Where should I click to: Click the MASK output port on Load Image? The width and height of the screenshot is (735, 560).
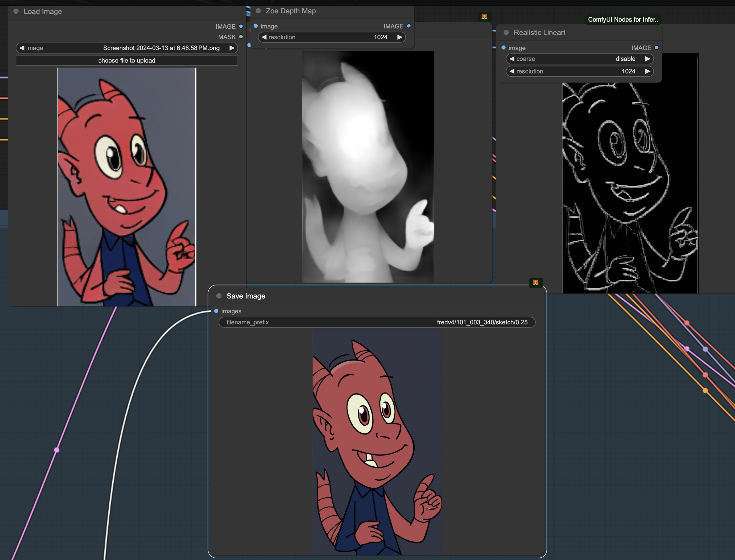[x=241, y=37]
